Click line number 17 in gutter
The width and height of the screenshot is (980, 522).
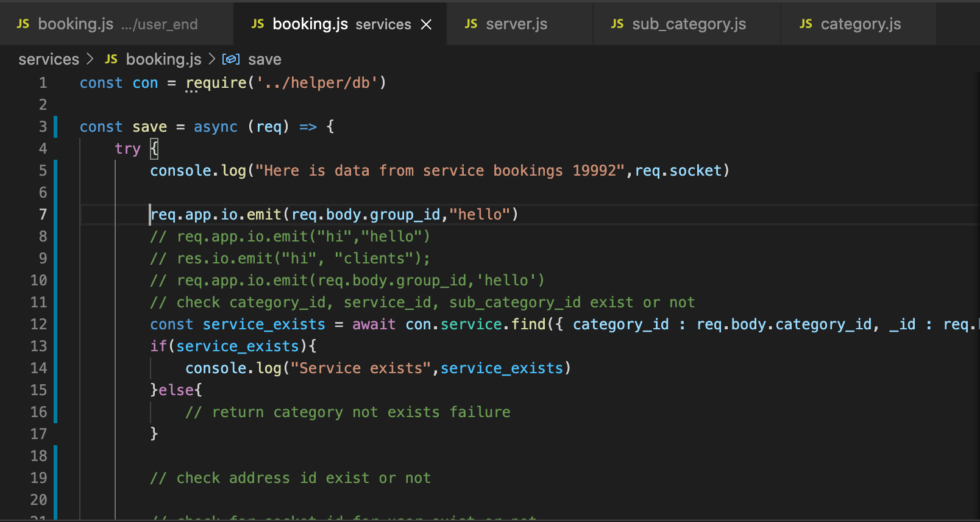(38, 434)
